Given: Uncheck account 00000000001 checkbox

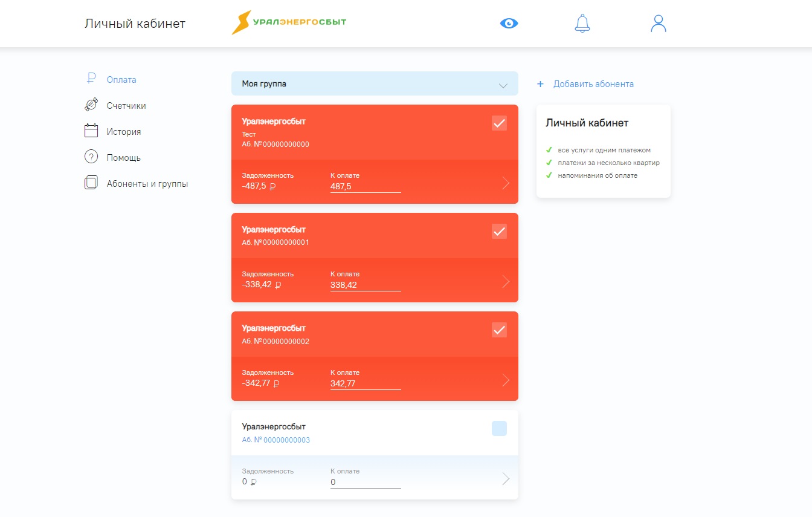Looking at the screenshot, I should point(499,232).
